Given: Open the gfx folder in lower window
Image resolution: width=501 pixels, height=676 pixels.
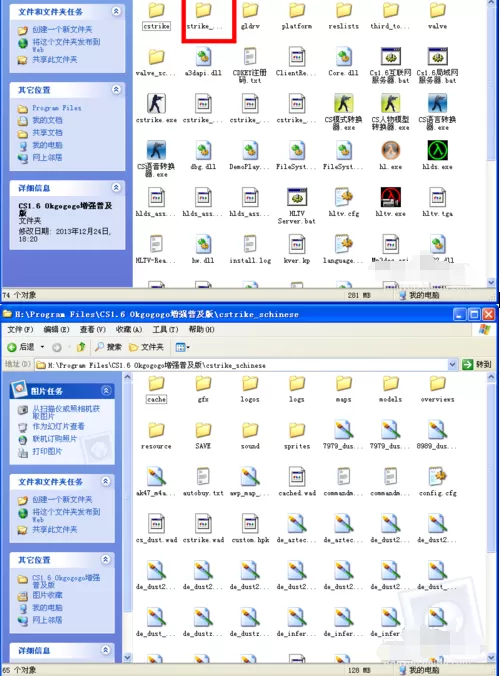Looking at the screenshot, I should point(203,384).
